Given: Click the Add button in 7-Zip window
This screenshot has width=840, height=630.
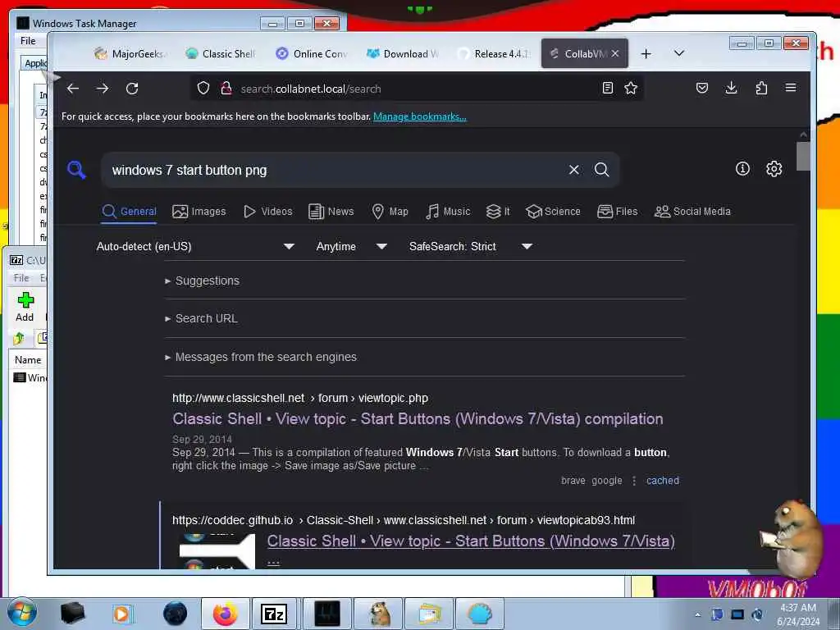Looking at the screenshot, I should [25, 307].
